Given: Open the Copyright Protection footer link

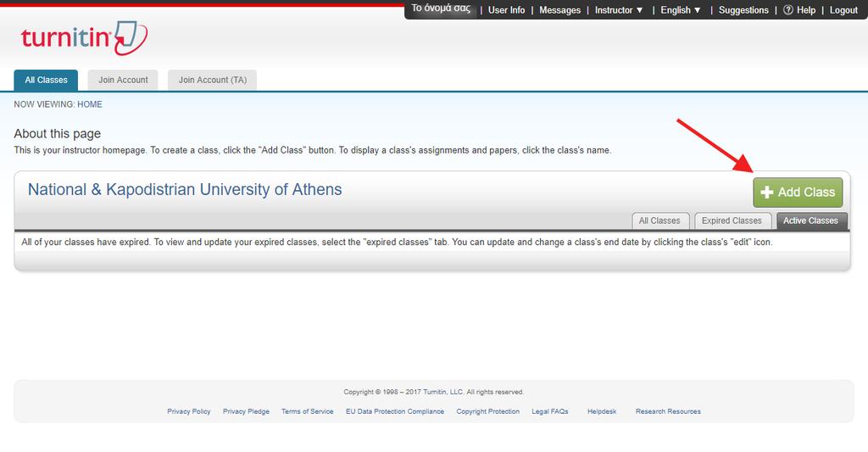Looking at the screenshot, I should [487, 411].
